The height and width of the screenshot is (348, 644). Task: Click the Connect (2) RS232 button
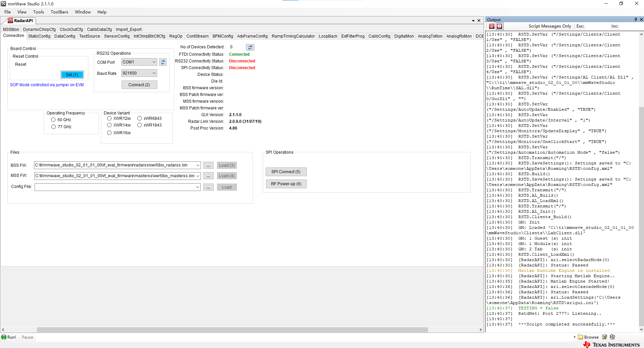(139, 85)
